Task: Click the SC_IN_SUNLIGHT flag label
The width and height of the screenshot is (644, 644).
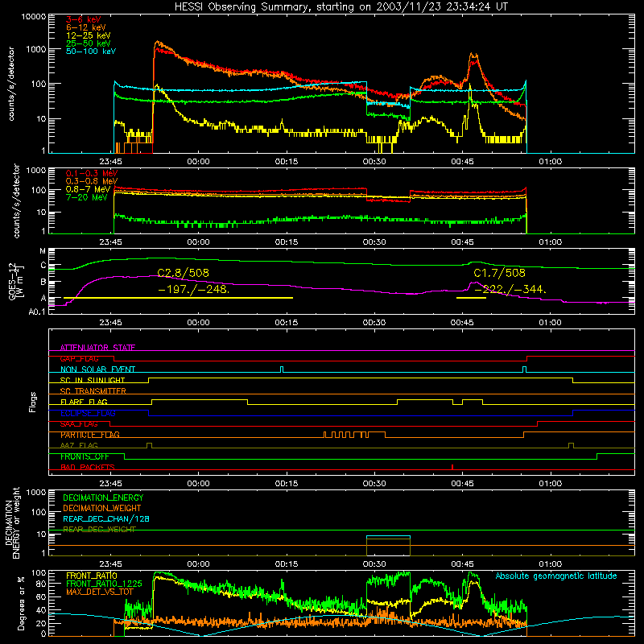Action: 93,380
